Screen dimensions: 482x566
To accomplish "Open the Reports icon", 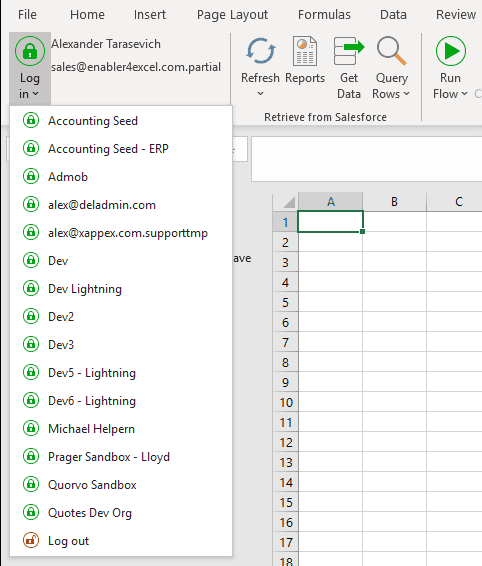I will click(x=305, y=51).
